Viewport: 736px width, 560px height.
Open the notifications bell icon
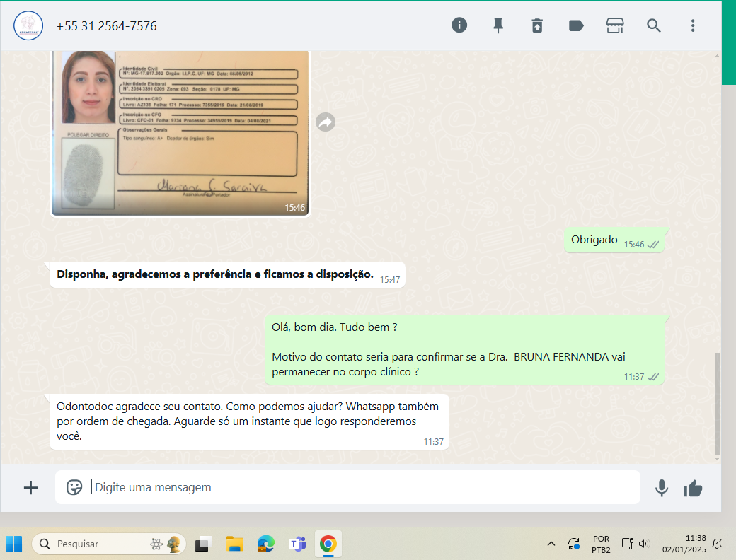(717, 544)
